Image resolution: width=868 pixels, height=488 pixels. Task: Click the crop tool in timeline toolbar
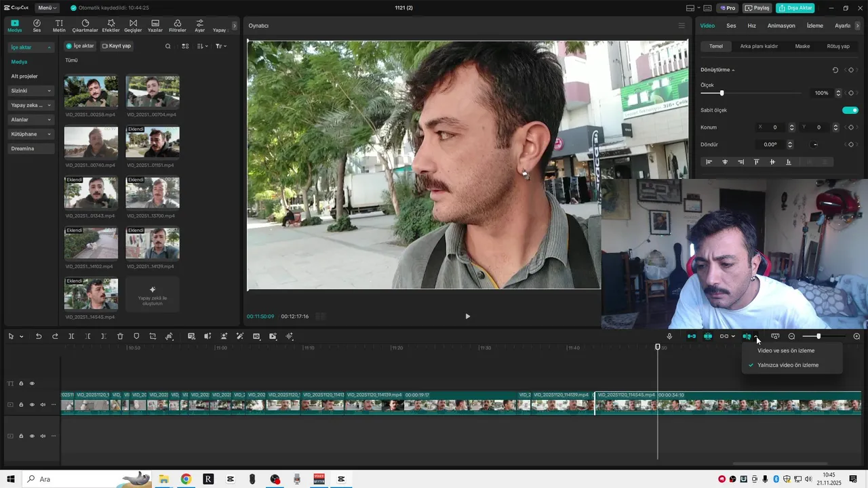point(153,336)
